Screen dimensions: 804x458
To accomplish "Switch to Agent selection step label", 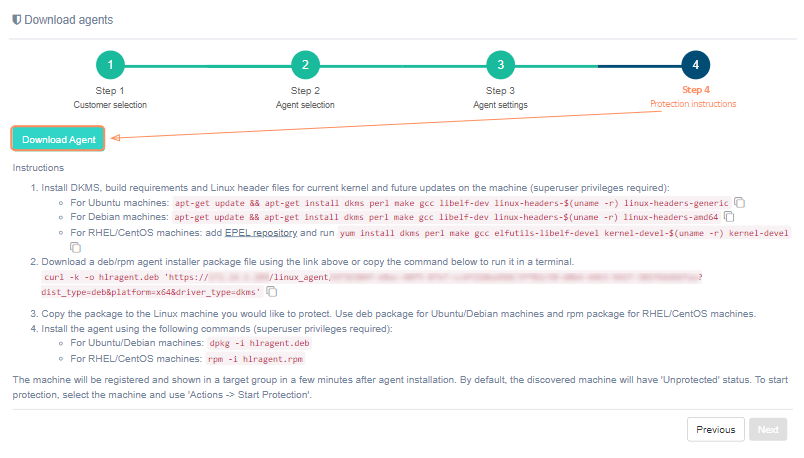I will click(x=305, y=104).
